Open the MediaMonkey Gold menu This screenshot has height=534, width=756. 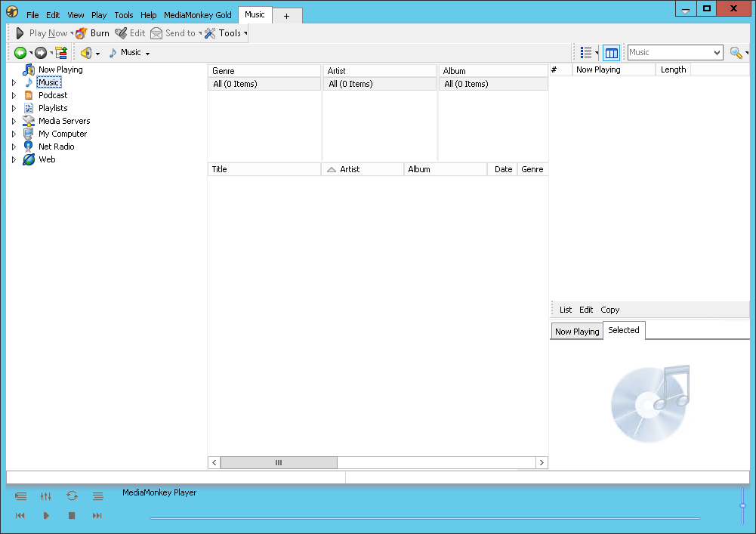tap(198, 15)
